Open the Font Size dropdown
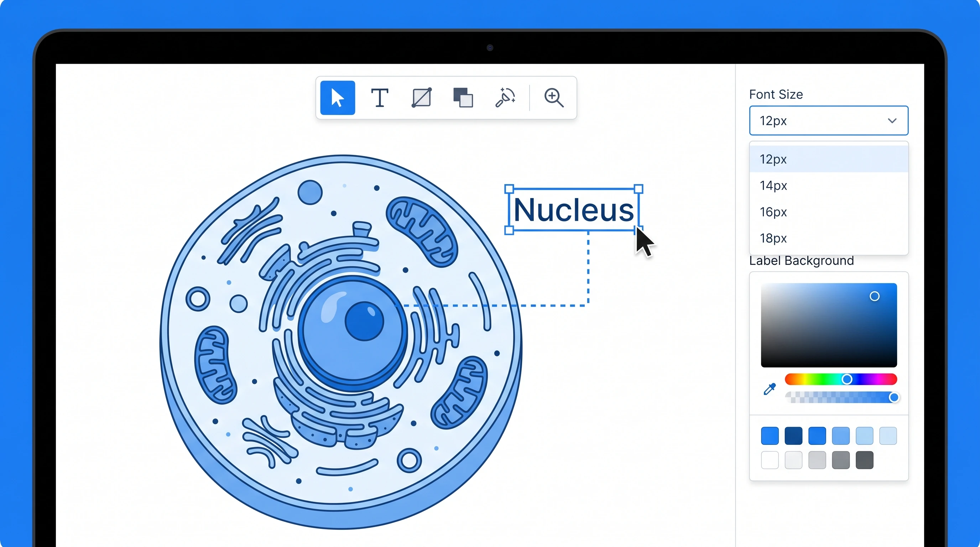This screenshot has height=547, width=980. tap(829, 121)
